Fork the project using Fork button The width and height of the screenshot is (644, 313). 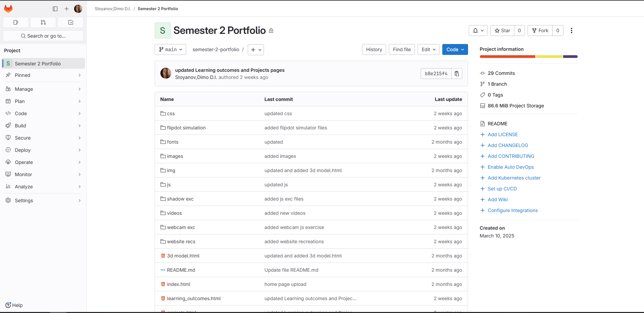coord(540,30)
